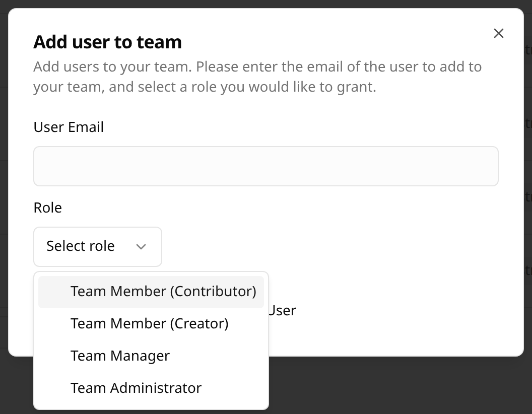The image size is (532, 414).
Task: Select the Team Administrator role
Action: click(136, 388)
